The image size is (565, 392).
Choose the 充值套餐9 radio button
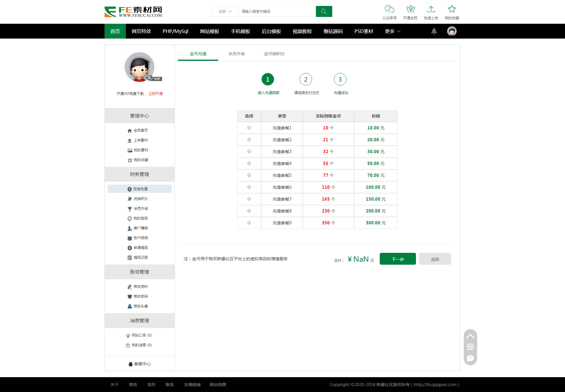coord(249,223)
